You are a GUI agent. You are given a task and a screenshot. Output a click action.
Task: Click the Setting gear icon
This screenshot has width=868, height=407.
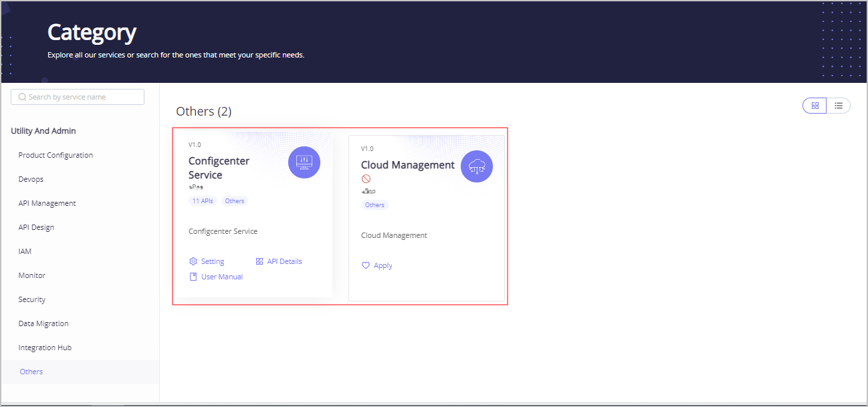(x=193, y=261)
